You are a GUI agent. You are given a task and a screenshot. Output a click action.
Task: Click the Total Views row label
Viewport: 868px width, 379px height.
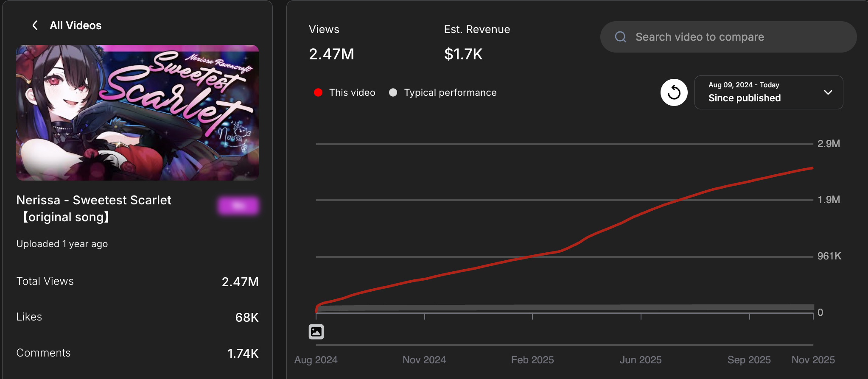coord(45,281)
